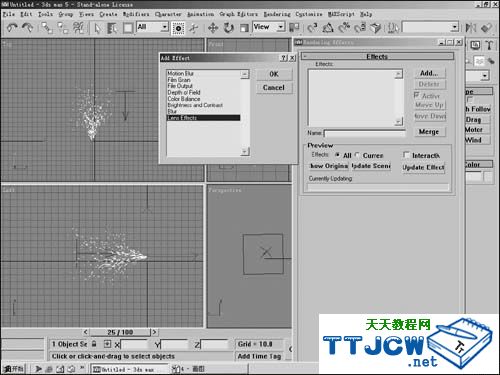Click the Align tool icon
Image resolution: width=500 pixels, height=375 pixels.
point(487,28)
